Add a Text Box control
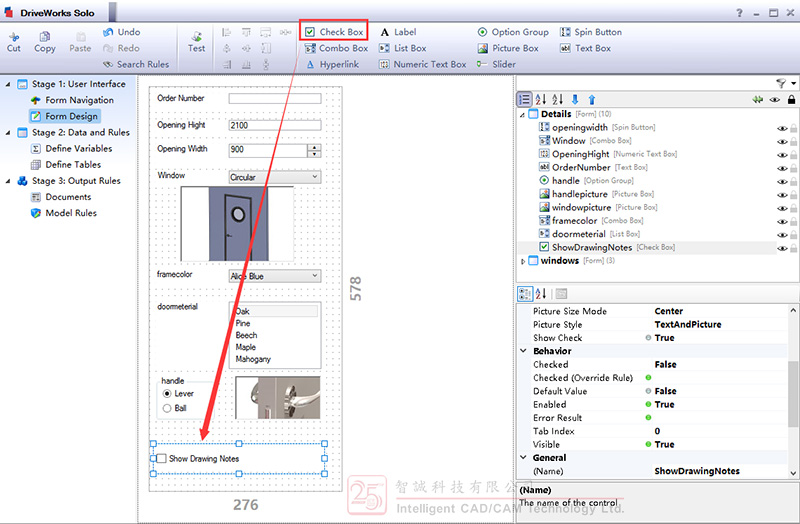Viewport: 800px width, 524px height. click(585, 48)
